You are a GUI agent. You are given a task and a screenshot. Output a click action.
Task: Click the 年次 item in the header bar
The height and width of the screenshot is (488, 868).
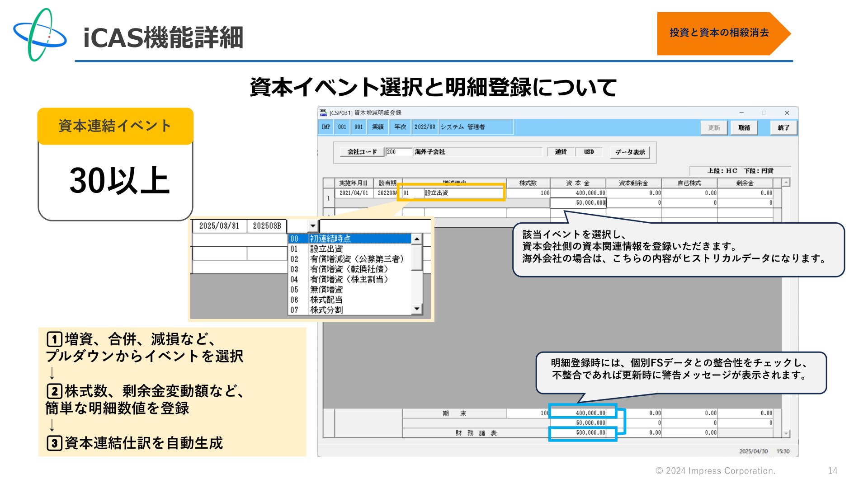(x=400, y=127)
